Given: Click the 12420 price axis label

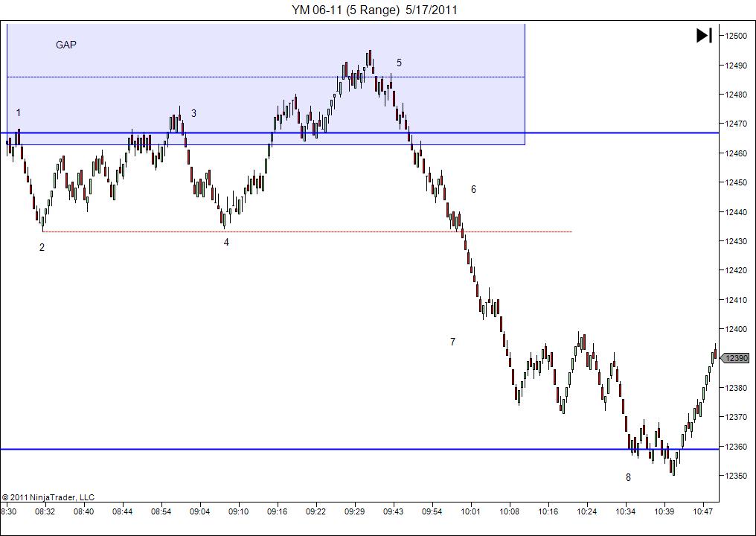Looking at the screenshot, I should (x=736, y=271).
